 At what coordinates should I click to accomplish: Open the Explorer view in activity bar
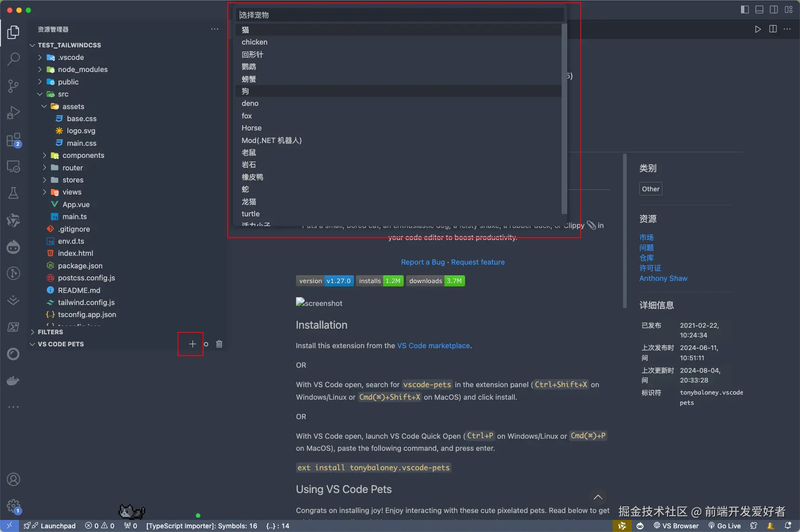pyautogui.click(x=13, y=32)
